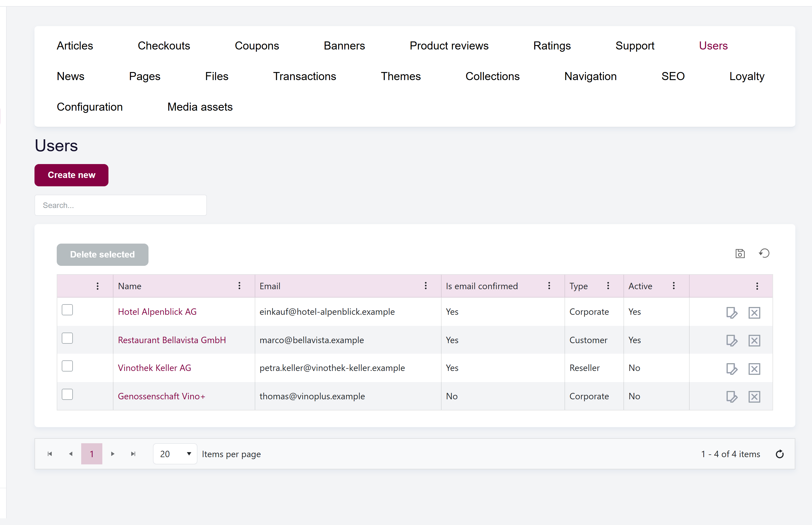Navigate to Banners
This screenshot has height=525, width=812.
point(344,46)
